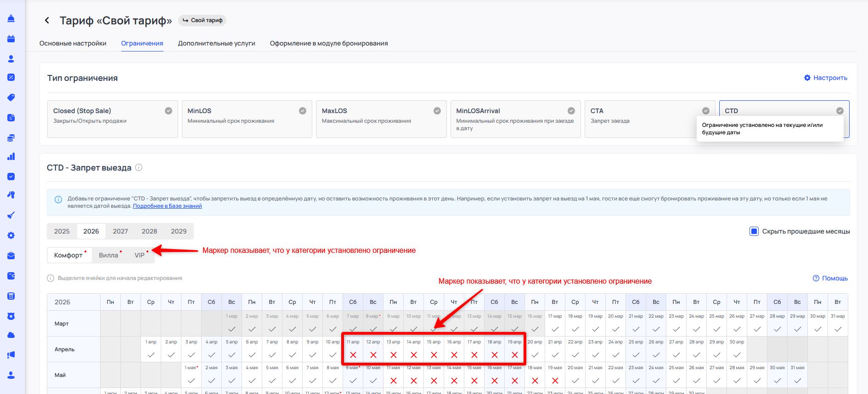The image size is (868, 394).
Task: Select the MinLOS restriction type card
Action: click(247, 119)
